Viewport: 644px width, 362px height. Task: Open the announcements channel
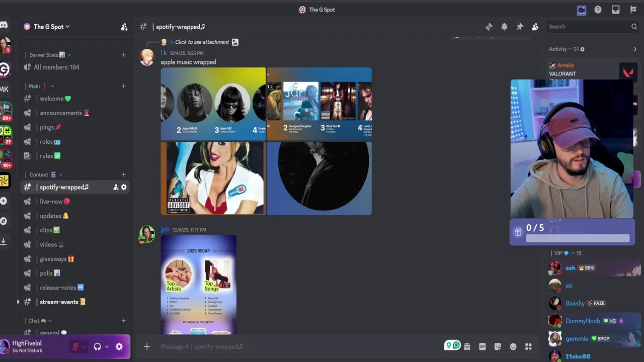point(75,113)
